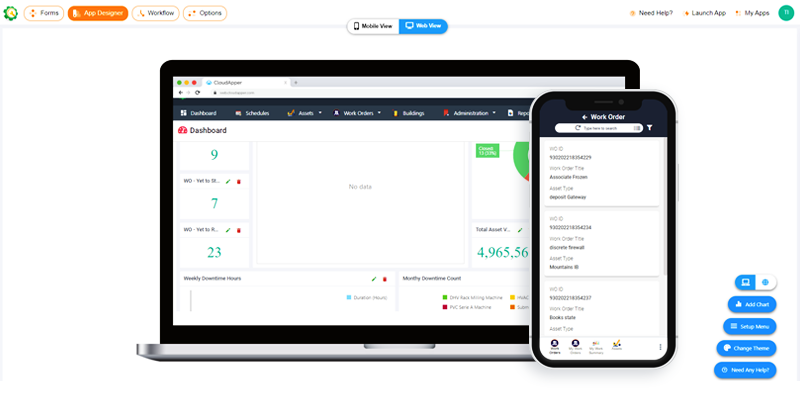Click the Change Theme button
The width and height of the screenshot is (800, 400).
pos(746,348)
